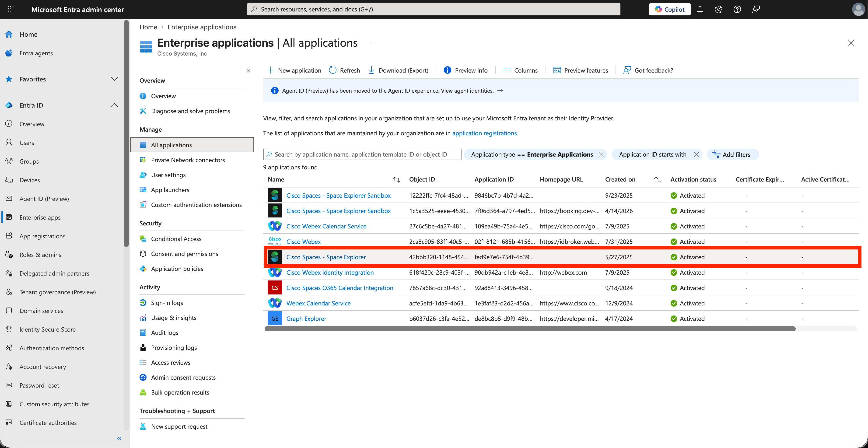The height and width of the screenshot is (448, 868).
Task: Click Got feedback? in toolbar
Action: (x=648, y=70)
